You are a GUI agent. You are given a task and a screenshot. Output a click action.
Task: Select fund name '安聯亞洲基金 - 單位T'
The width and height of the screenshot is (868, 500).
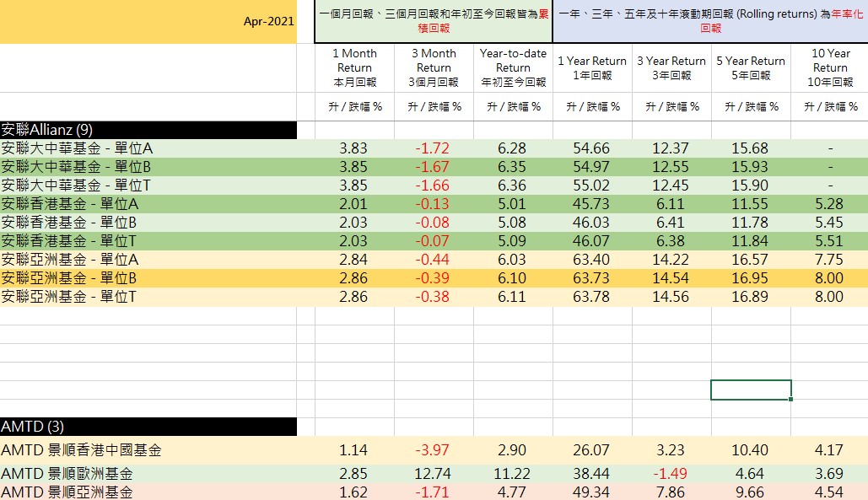tap(68, 297)
